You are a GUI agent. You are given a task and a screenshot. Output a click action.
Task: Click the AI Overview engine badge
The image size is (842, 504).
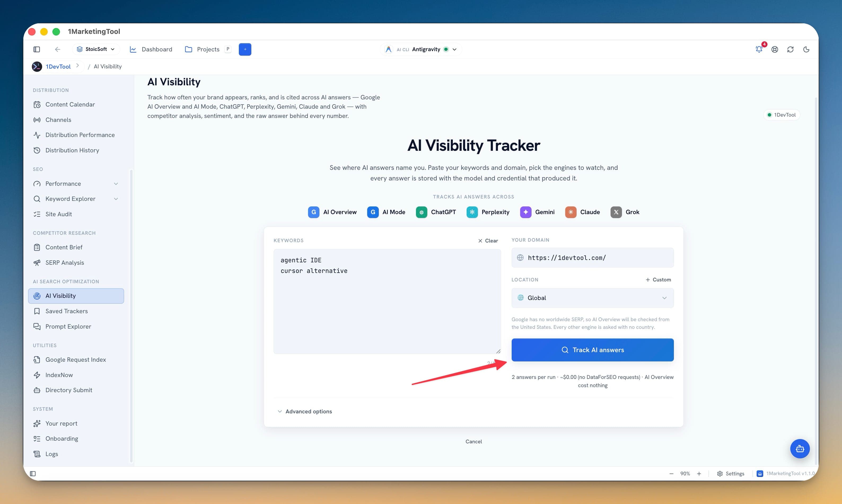[332, 212]
